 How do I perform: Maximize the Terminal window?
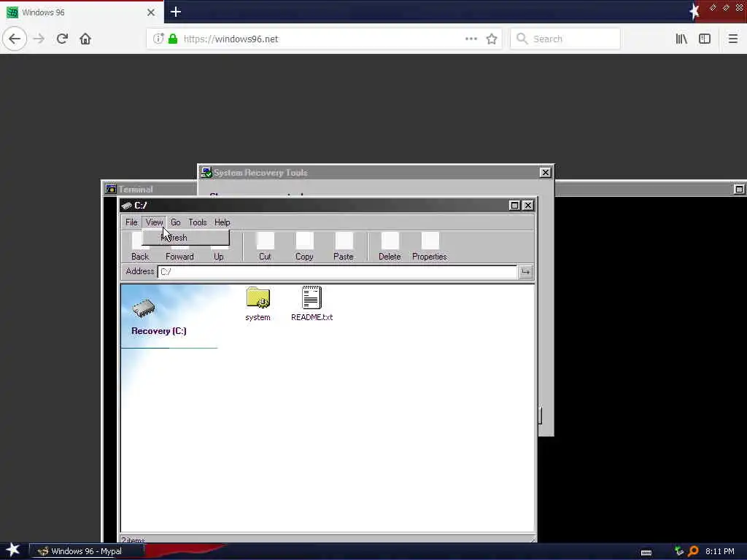click(x=739, y=189)
